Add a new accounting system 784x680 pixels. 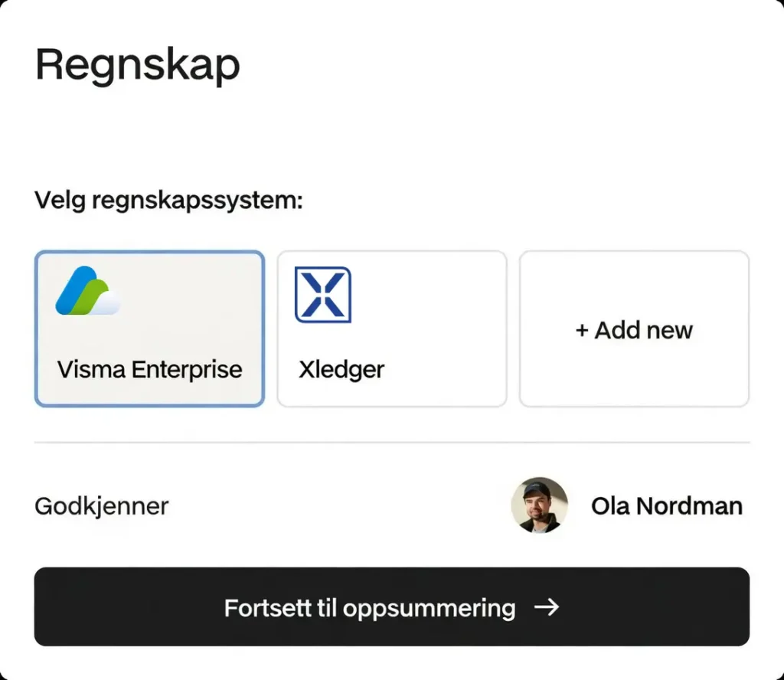pos(634,329)
